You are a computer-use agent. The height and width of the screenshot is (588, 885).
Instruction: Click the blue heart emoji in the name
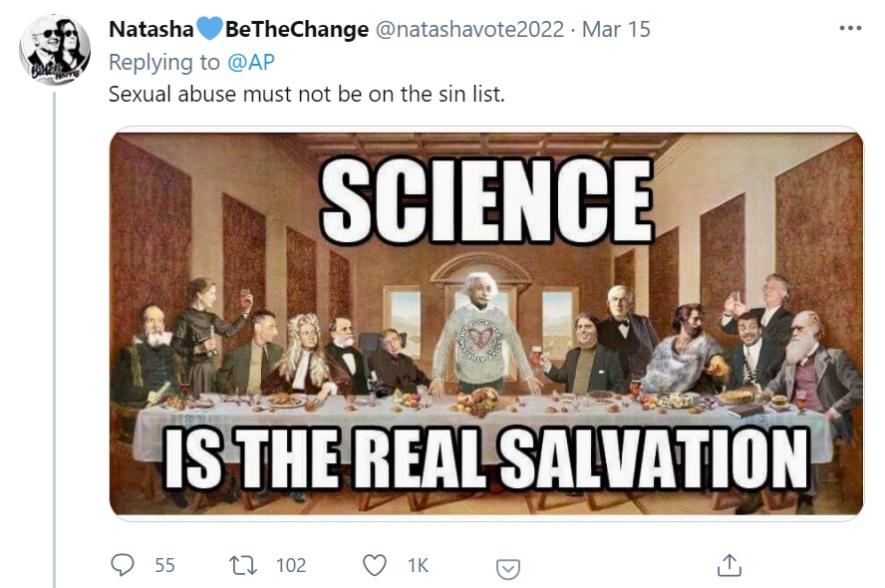tap(209, 29)
